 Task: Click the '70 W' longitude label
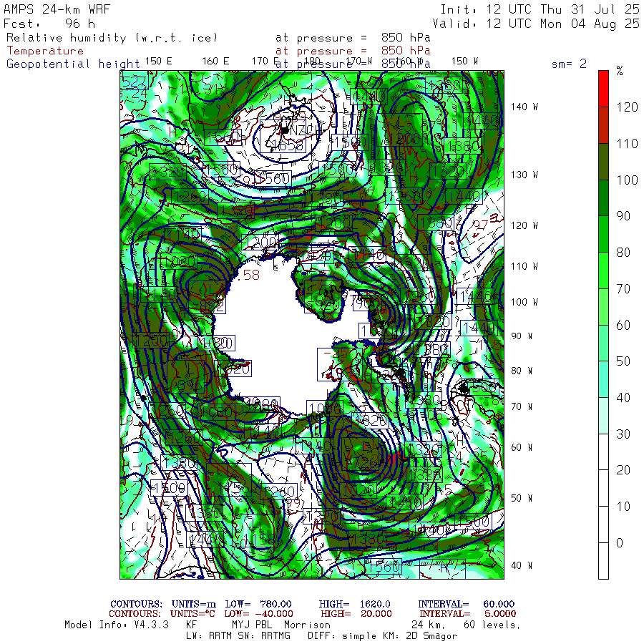pos(522,406)
